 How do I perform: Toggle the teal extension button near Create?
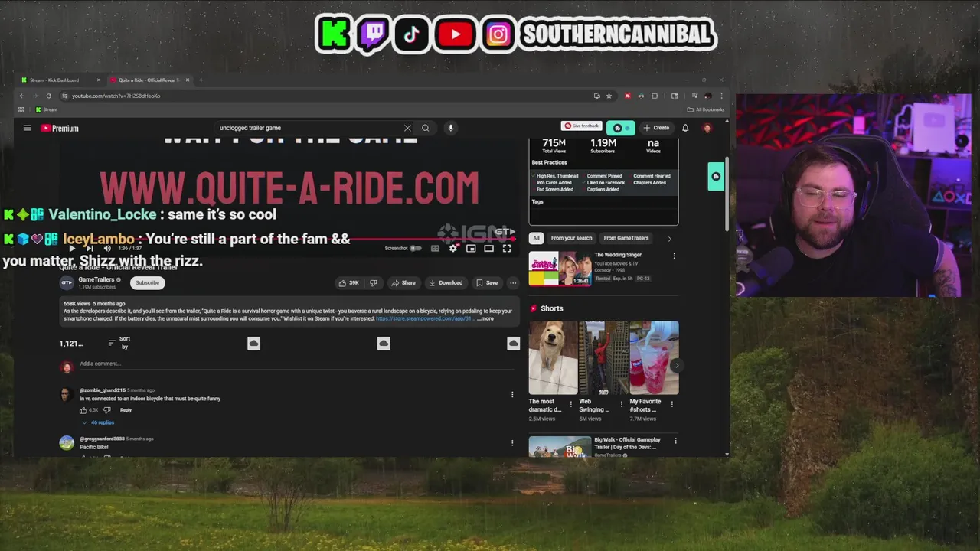tap(620, 128)
